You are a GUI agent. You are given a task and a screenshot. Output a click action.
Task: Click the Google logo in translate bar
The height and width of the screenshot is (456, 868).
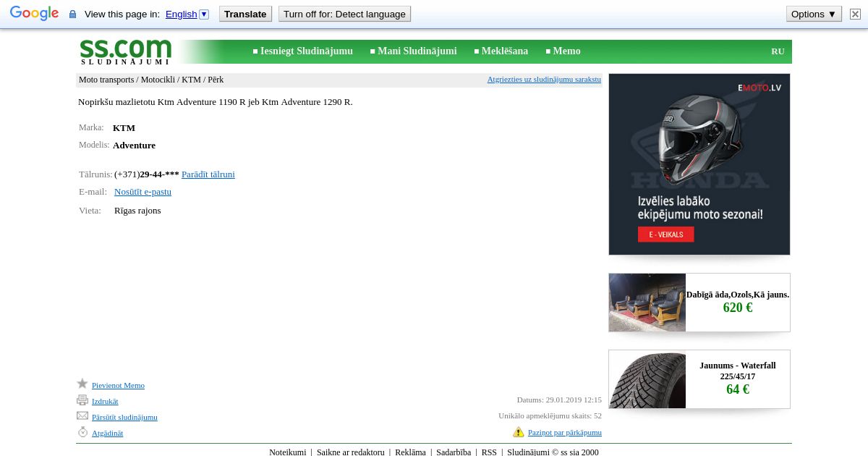click(x=34, y=14)
